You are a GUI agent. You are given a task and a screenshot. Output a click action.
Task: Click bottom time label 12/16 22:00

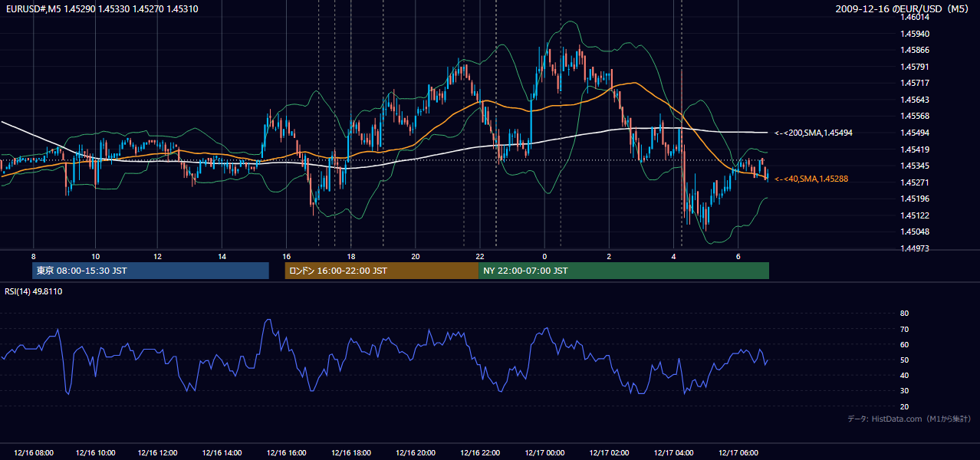[479, 453]
